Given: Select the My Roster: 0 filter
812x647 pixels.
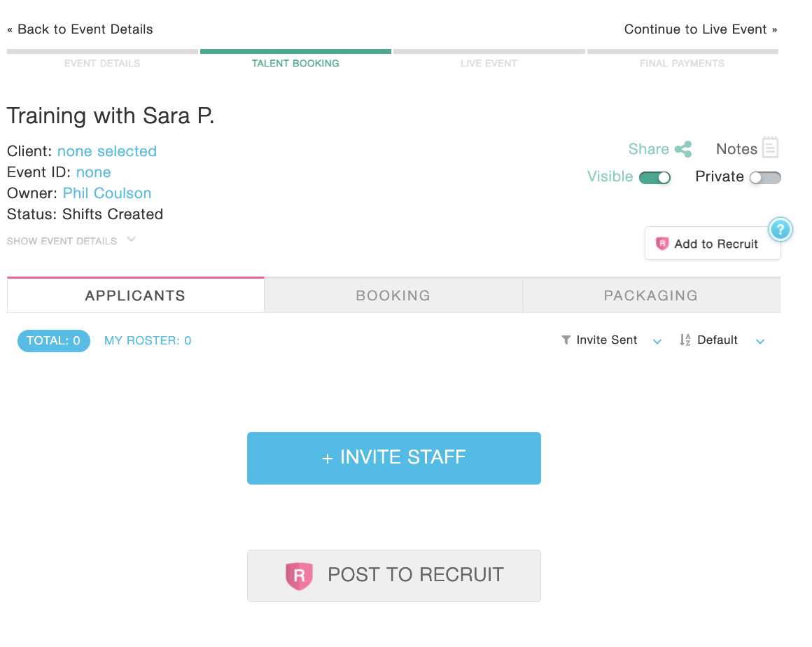Looking at the screenshot, I should coord(148,341).
